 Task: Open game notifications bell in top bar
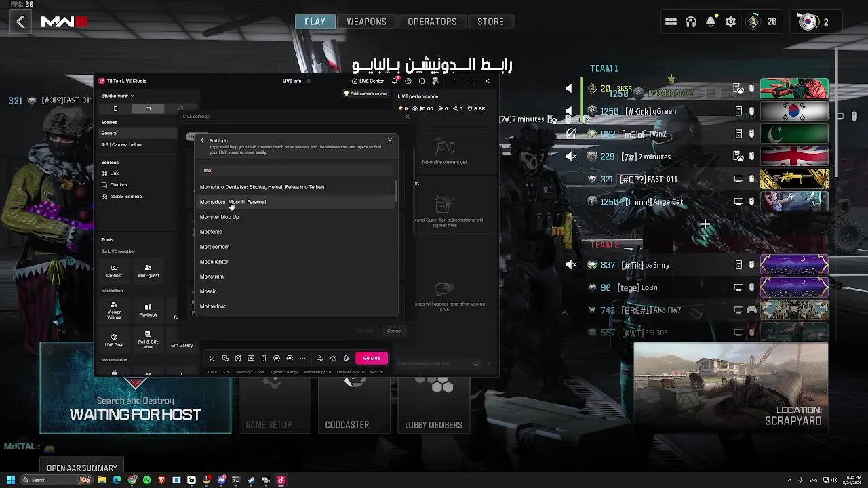pos(711,22)
